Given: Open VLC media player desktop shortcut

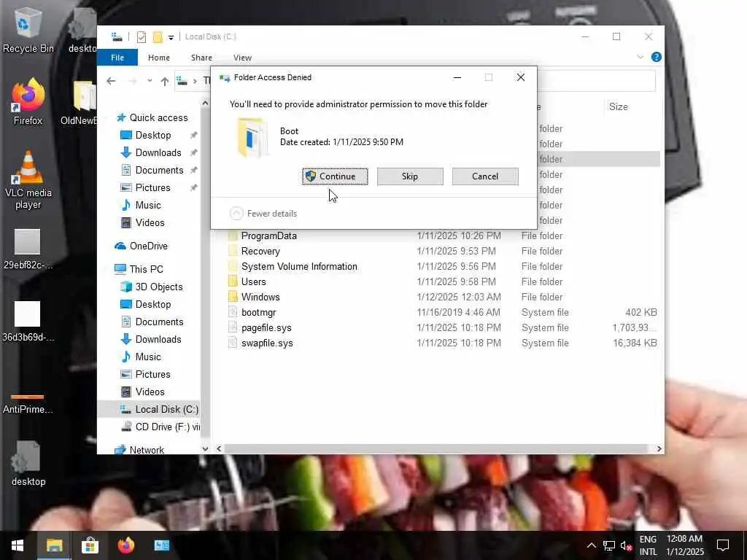Looking at the screenshot, I should [x=28, y=180].
